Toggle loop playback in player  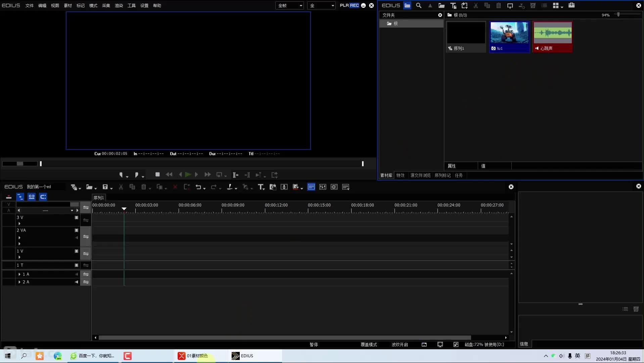[x=219, y=175]
